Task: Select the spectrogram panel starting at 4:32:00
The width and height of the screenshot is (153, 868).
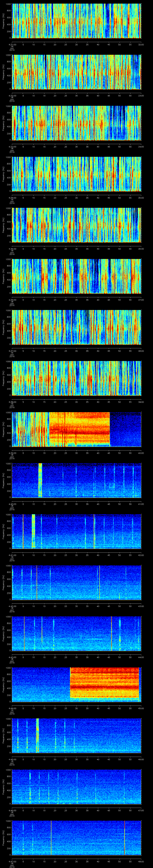Action: point(77,72)
